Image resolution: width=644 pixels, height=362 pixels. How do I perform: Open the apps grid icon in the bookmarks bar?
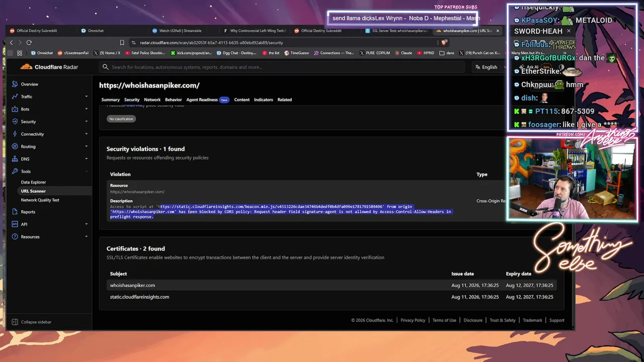click(x=20, y=53)
